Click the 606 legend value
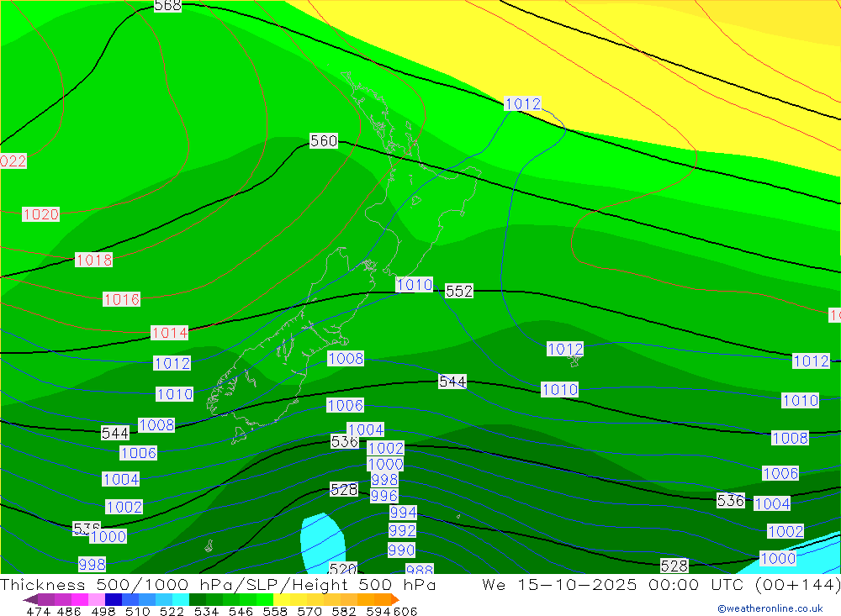 click(x=405, y=611)
